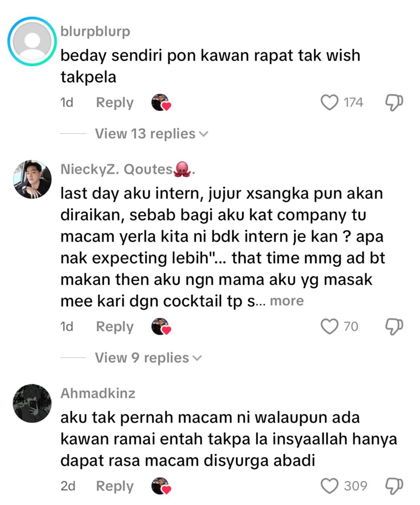The image size is (420, 505).
Task: Dislike NieckyZ. Qoutes' comment with thumbs-down
Action: [394, 327]
